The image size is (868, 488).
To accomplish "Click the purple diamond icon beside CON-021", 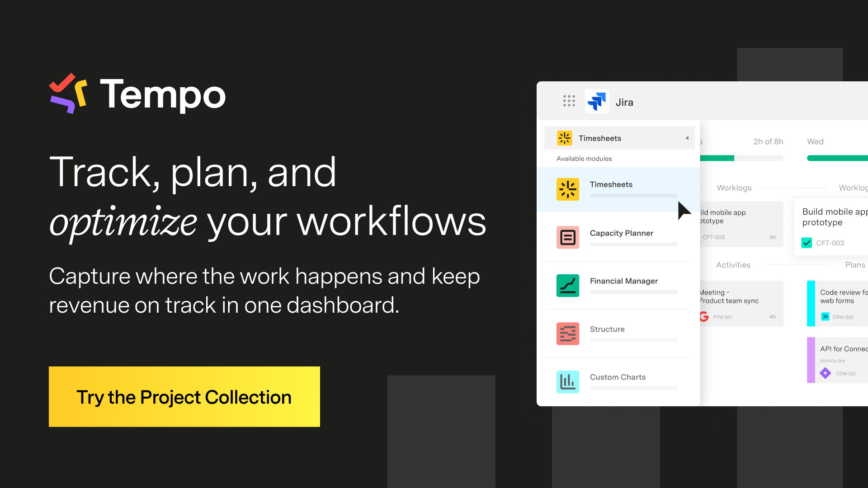I will (x=825, y=373).
